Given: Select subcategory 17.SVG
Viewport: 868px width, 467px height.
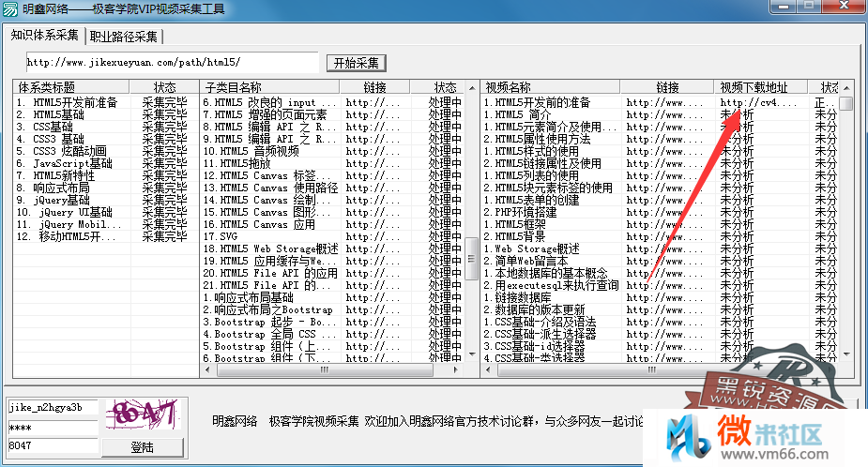Looking at the screenshot, I should [x=220, y=236].
